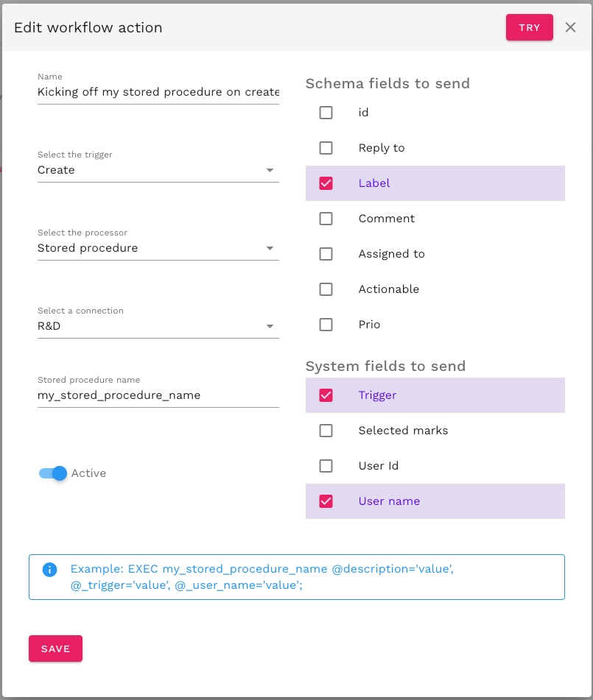Screen dimensions: 593x700
Task: Expand the Select the processor dropdown
Action: [158, 248]
